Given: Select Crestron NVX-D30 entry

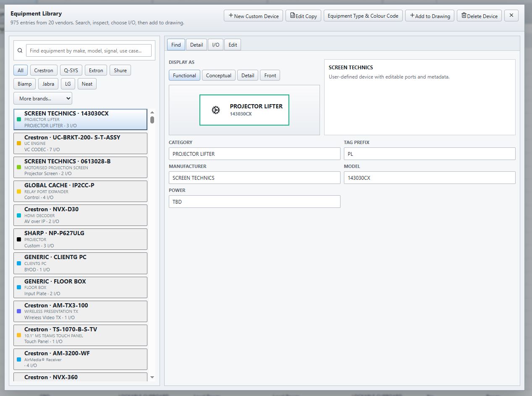Looking at the screenshot, I should [x=80, y=215].
